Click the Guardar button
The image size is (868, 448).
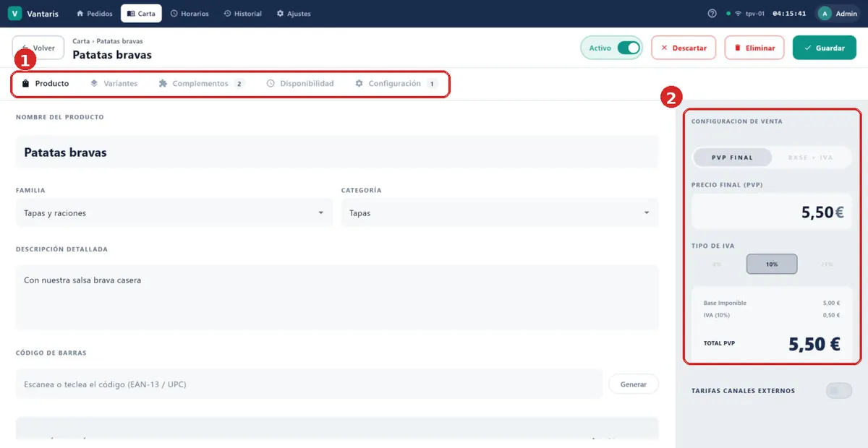[x=825, y=48]
